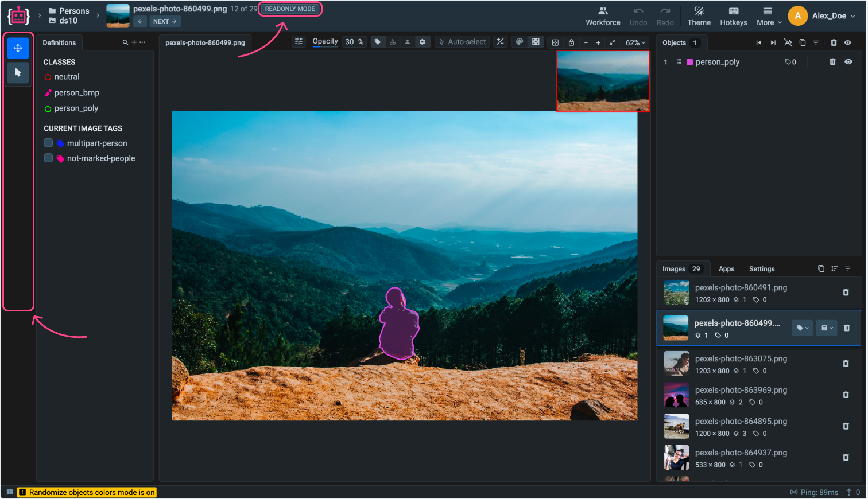Check the multipart-person tag checkbox

coord(49,143)
